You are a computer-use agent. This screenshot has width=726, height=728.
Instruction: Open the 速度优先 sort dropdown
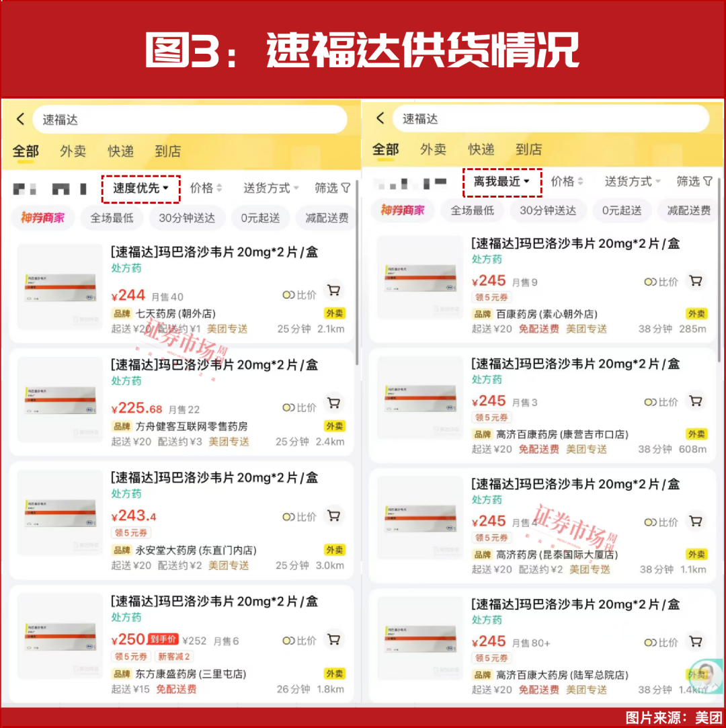[x=140, y=188]
